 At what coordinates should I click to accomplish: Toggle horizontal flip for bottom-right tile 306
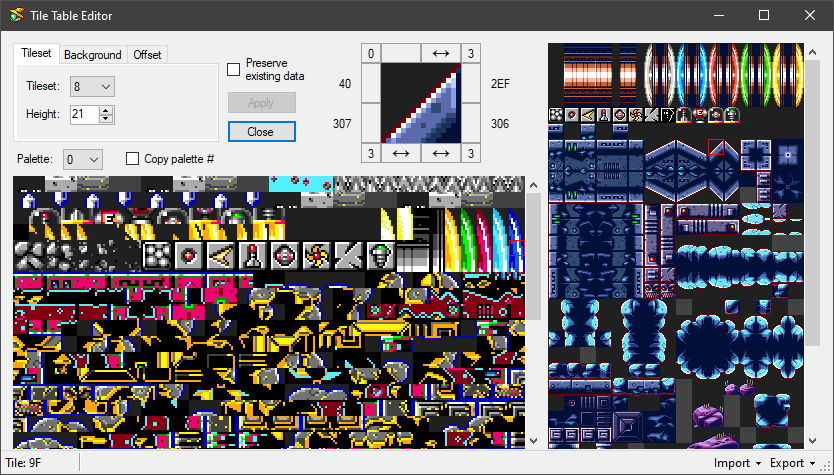tap(441, 153)
